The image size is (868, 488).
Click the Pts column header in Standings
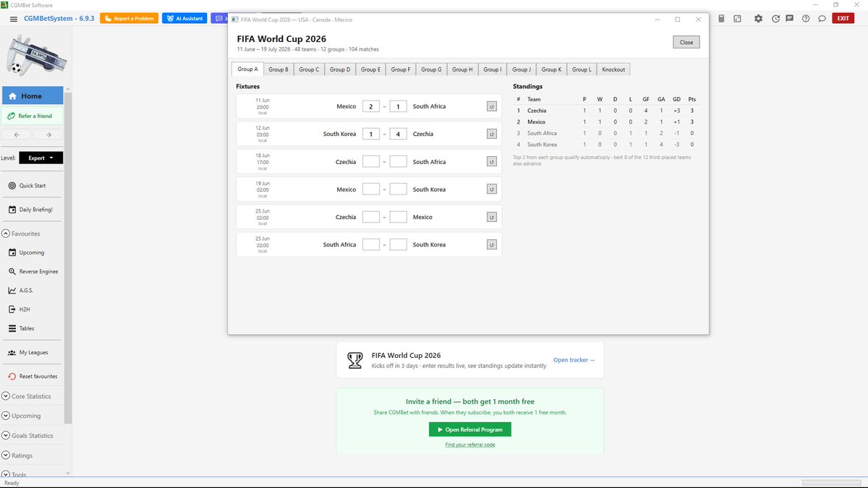(692, 99)
